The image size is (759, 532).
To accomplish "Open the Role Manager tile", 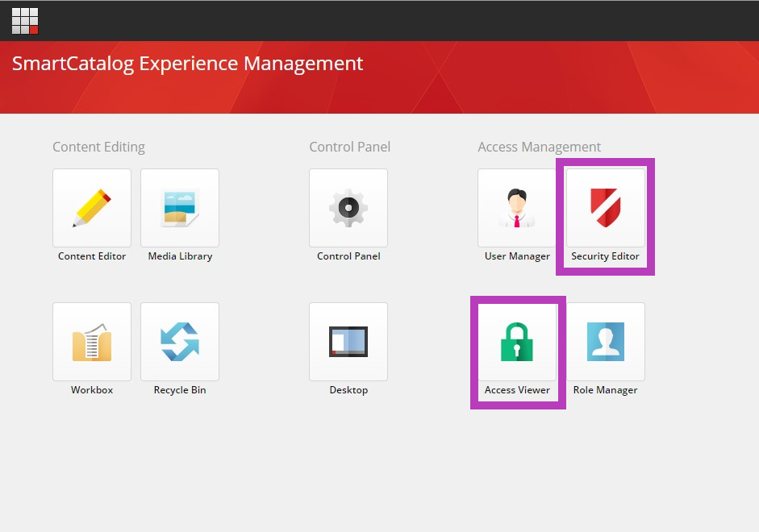I will point(606,342).
